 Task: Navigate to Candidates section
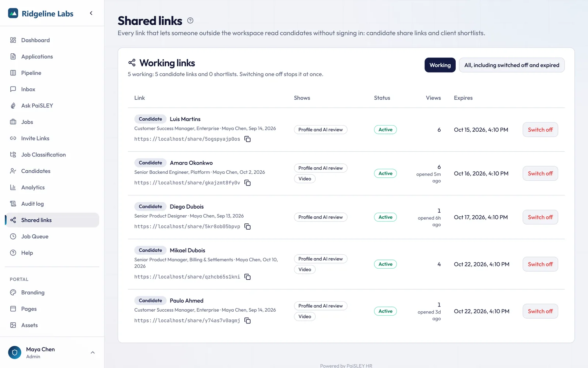(52, 171)
